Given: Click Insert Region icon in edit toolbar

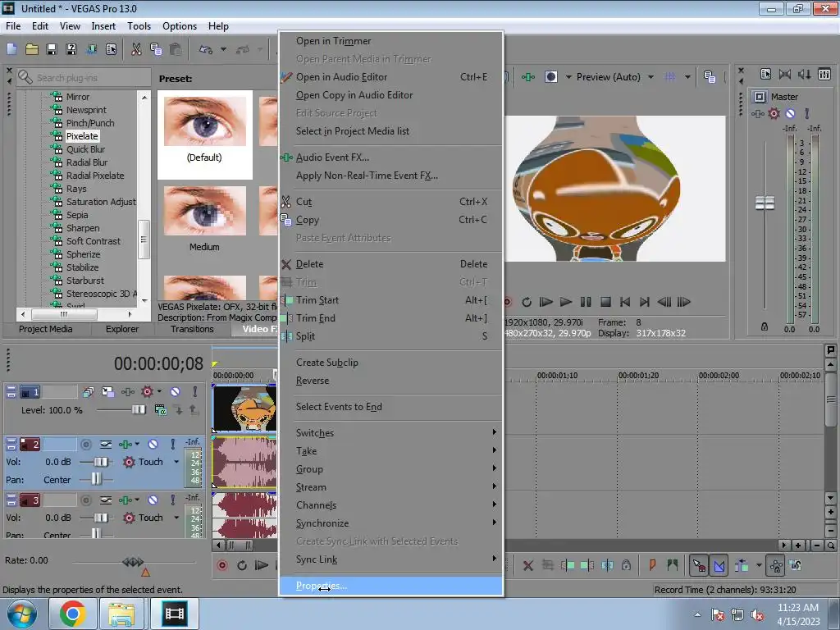Looking at the screenshot, I should [673, 565].
